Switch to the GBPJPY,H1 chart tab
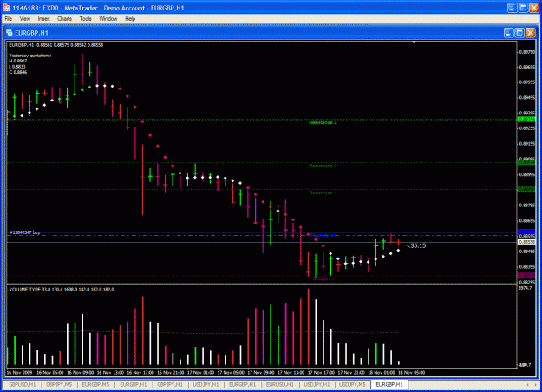Viewport: 542px width, 392px height. (170, 384)
